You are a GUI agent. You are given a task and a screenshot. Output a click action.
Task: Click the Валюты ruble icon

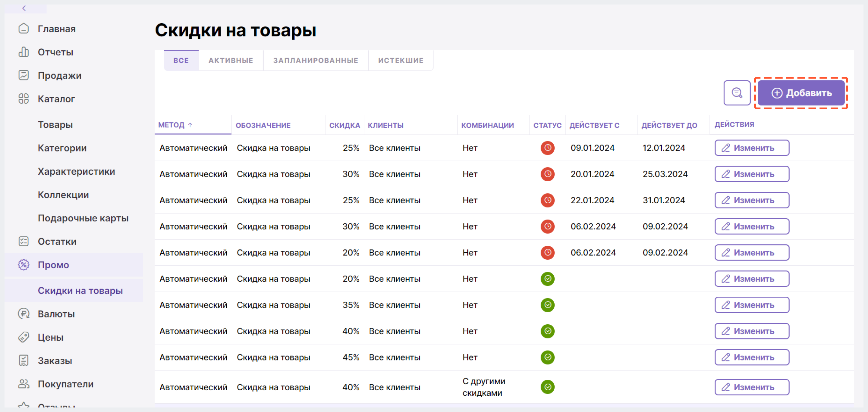coord(24,314)
